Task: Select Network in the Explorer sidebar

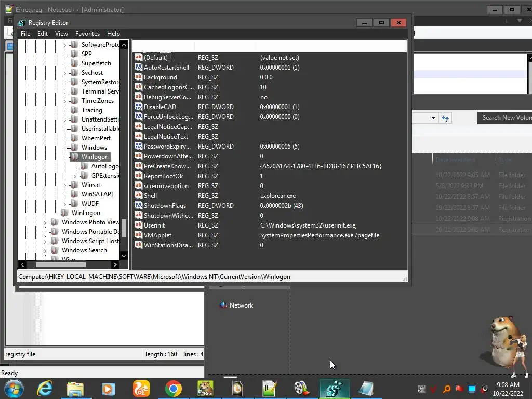Action: click(241, 305)
